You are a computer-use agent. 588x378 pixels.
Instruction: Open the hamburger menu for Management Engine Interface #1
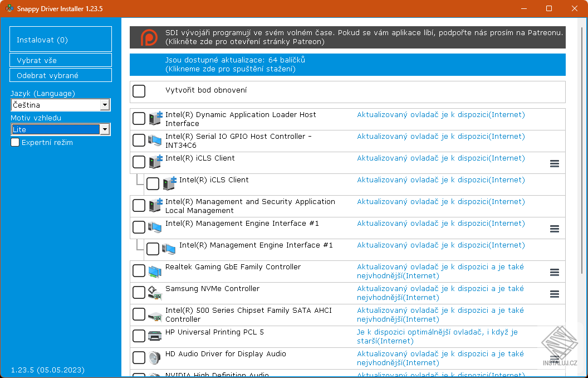(x=554, y=229)
